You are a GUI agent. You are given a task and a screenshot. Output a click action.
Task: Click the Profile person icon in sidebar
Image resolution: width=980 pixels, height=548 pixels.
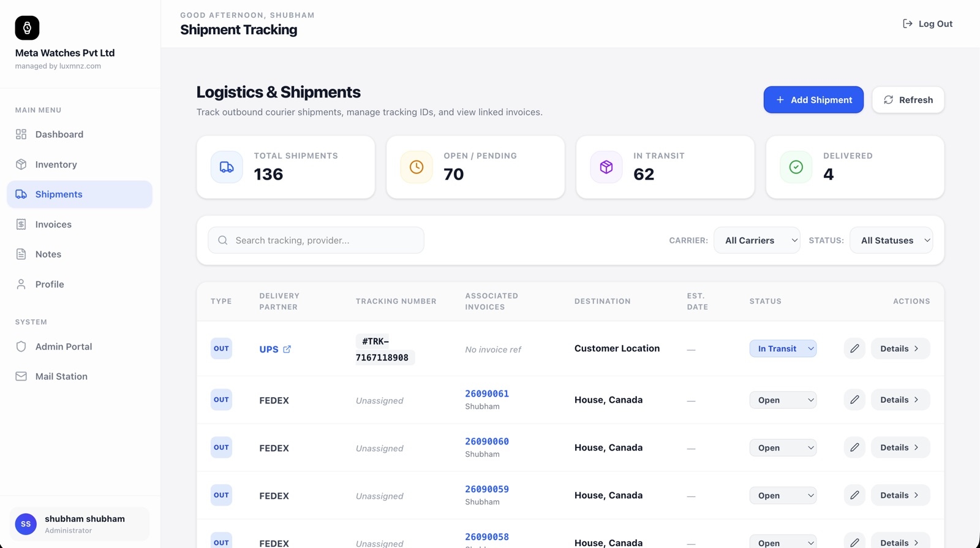pos(21,284)
